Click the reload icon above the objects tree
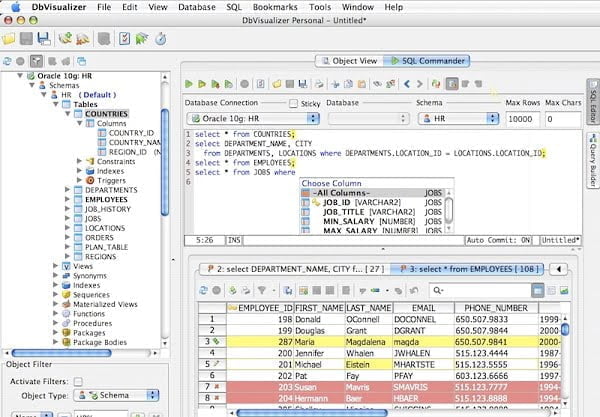This screenshot has width=600, height=417. point(8,61)
